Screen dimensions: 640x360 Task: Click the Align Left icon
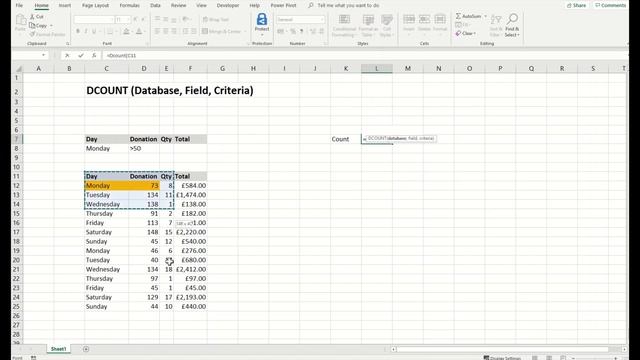157,31
